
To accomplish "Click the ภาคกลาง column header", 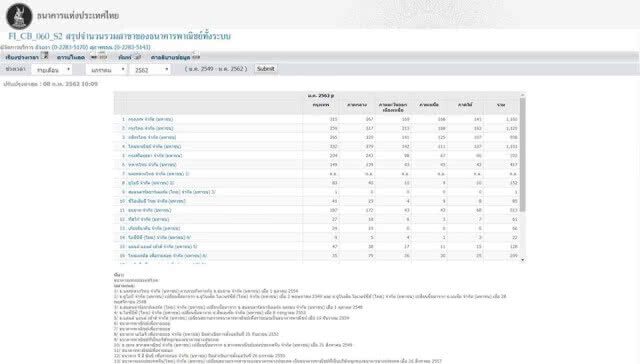I will point(356,105).
